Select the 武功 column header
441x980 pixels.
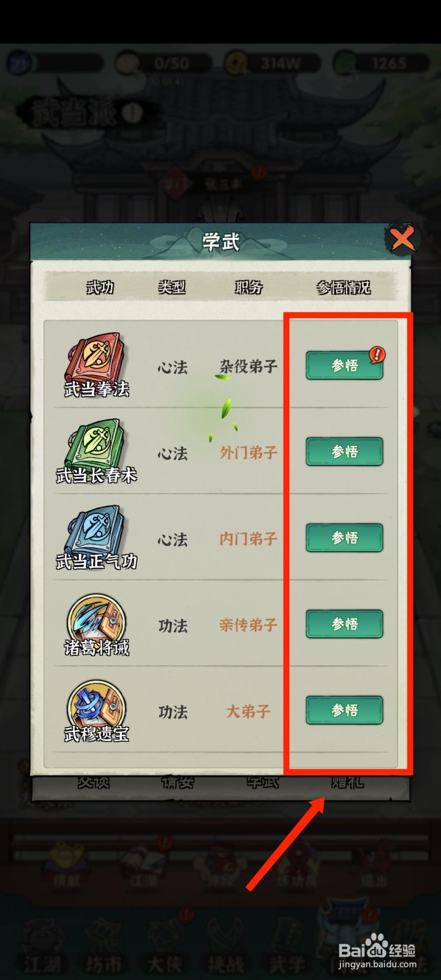(x=100, y=287)
